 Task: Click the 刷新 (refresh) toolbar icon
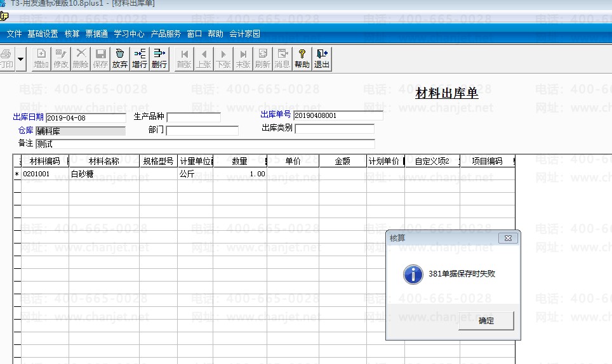[x=262, y=58]
